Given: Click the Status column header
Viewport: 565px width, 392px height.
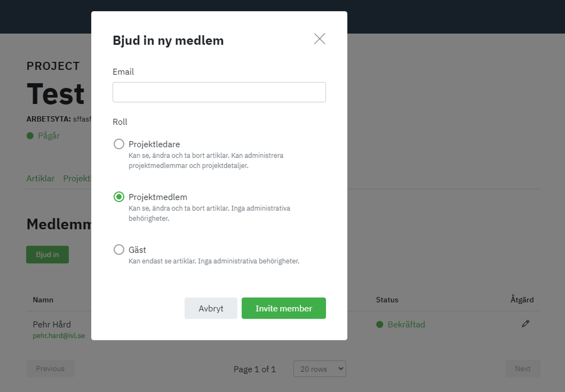Looking at the screenshot, I should click(x=387, y=300).
